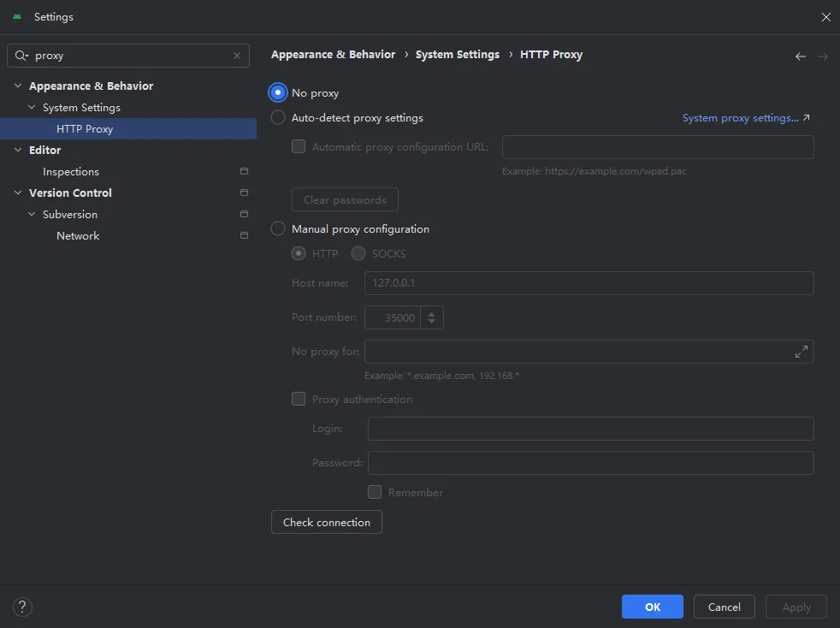Click the back navigation arrow
This screenshot has width=840, height=628.
801,56
